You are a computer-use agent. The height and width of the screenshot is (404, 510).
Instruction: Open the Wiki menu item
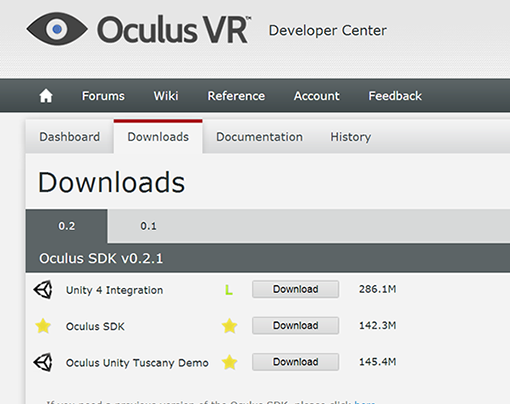click(166, 96)
